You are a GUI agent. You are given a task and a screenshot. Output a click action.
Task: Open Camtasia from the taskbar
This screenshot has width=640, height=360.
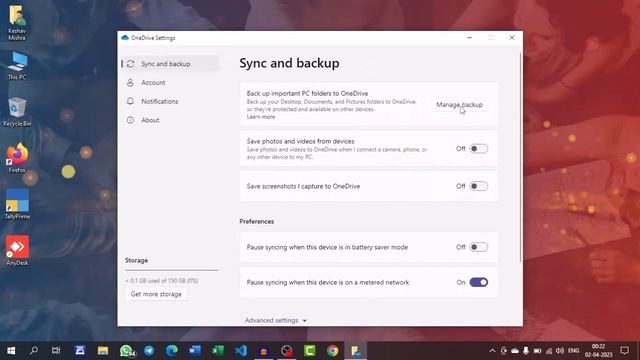click(x=310, y=351)
